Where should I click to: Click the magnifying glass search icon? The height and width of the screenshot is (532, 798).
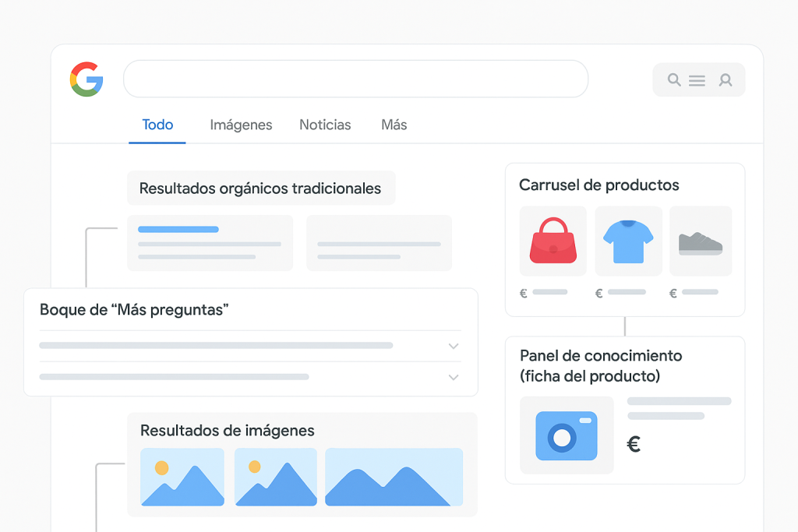675,79
